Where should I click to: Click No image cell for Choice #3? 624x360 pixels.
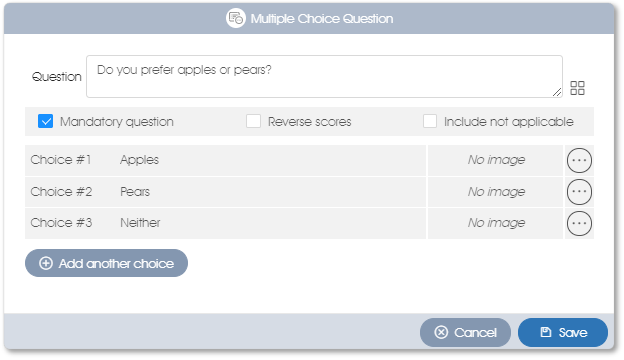[496, 223]
